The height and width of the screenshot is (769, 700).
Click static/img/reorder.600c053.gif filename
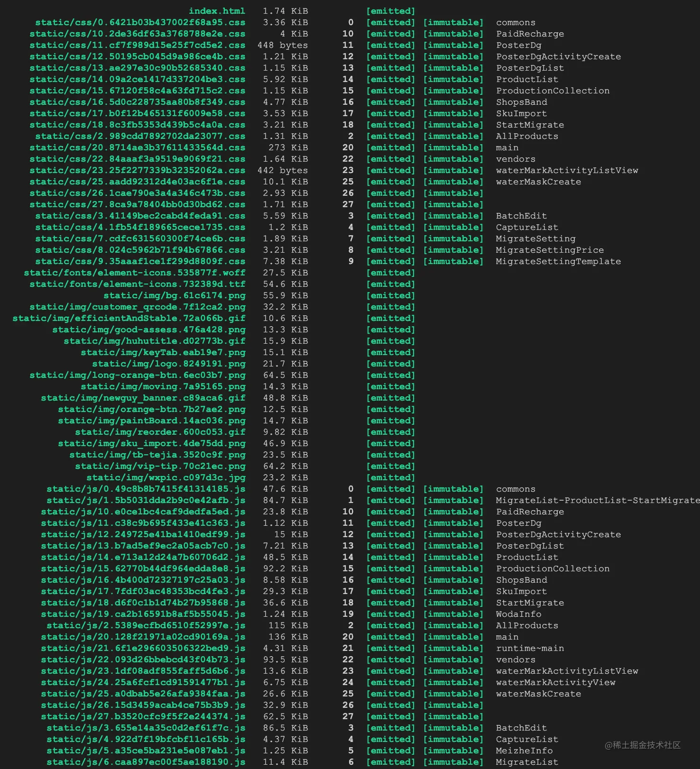160,432
